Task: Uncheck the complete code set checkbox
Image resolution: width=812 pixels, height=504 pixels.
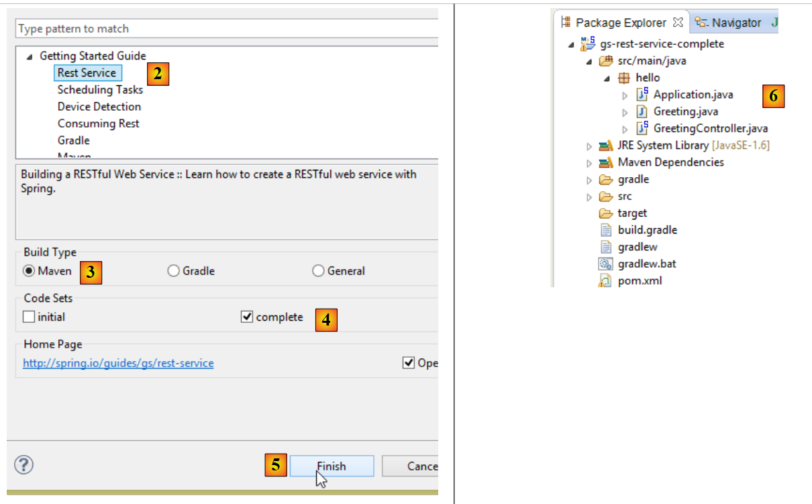Action: [x=246, y=317]
